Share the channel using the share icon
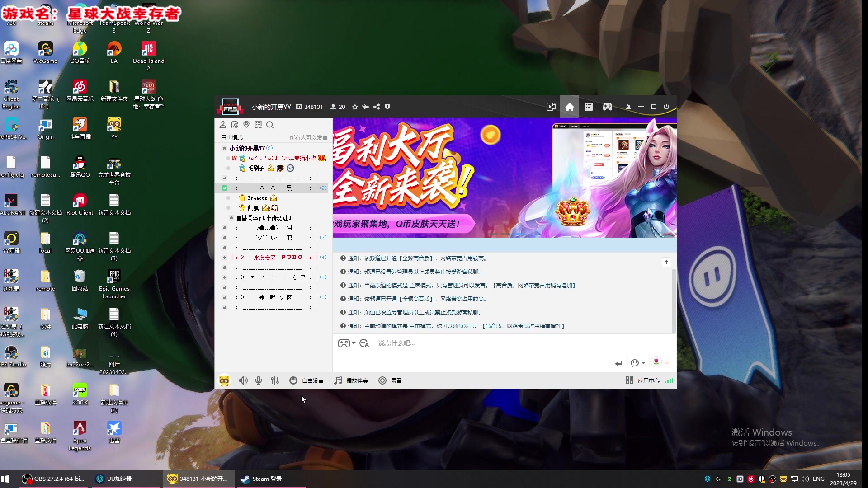868x488 pixels. [376, 107]
